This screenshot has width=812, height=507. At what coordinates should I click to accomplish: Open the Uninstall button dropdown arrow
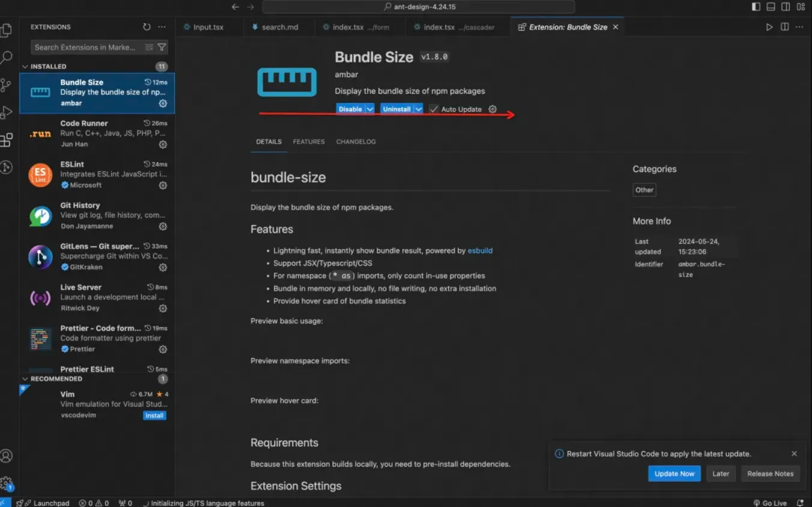click(x=419, y=109)
